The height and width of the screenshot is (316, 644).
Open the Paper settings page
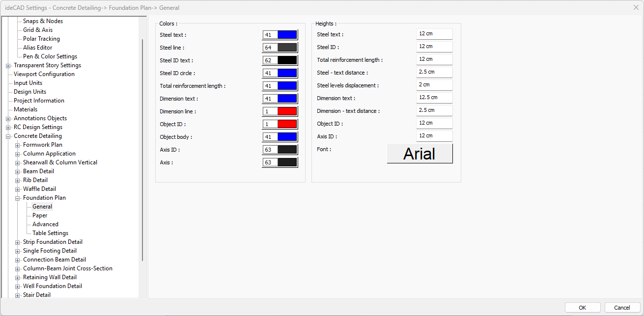tap(40, 215)
